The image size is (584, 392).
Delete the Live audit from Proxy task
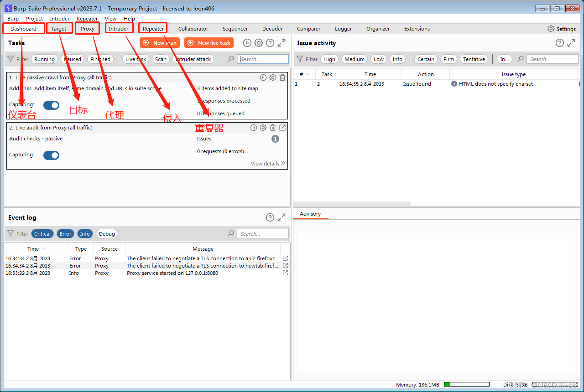tap(273, 128)
